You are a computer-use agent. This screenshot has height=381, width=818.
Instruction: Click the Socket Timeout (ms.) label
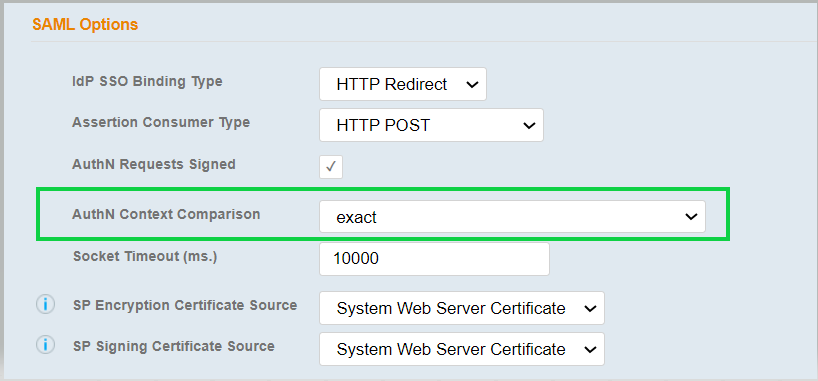click(x=145, y=256)
